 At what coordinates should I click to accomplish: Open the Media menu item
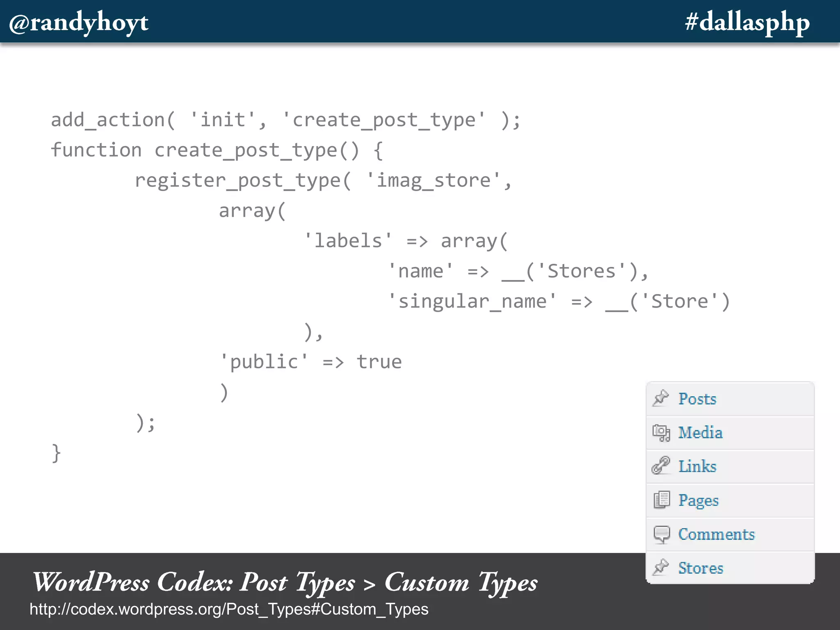click(700, 433)
